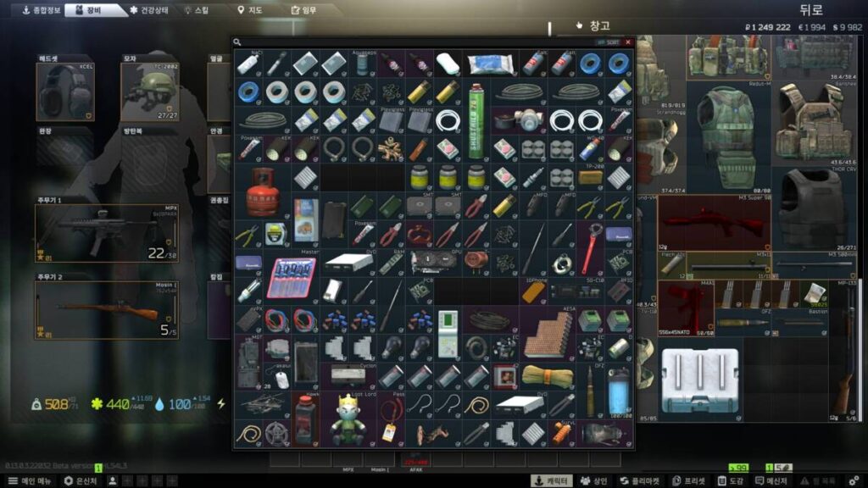Click the Tetriz handheld game item
868x488 pixels.
click(x=448, y=333)
